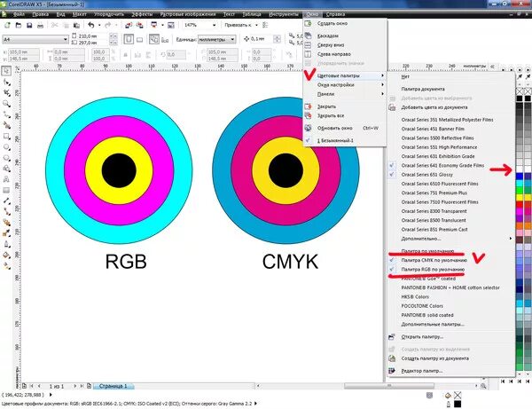Click the zoom navigator icon beside scrollbar
The width and height of the screenshot is (532, 409).
[x=483, y=386]
